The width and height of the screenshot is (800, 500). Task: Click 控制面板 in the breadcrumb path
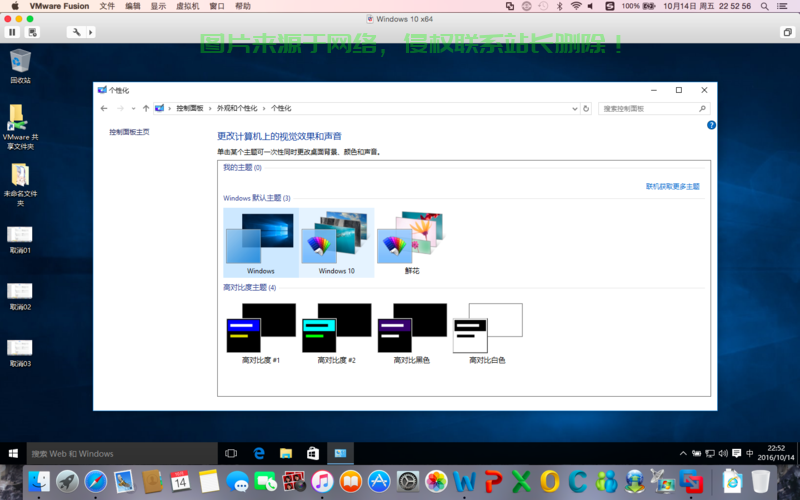tap(190, 108)
